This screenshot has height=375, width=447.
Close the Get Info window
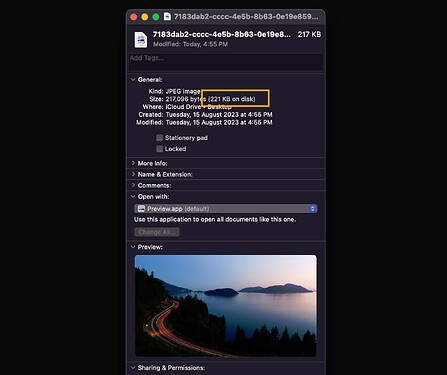tap(134, 17)
